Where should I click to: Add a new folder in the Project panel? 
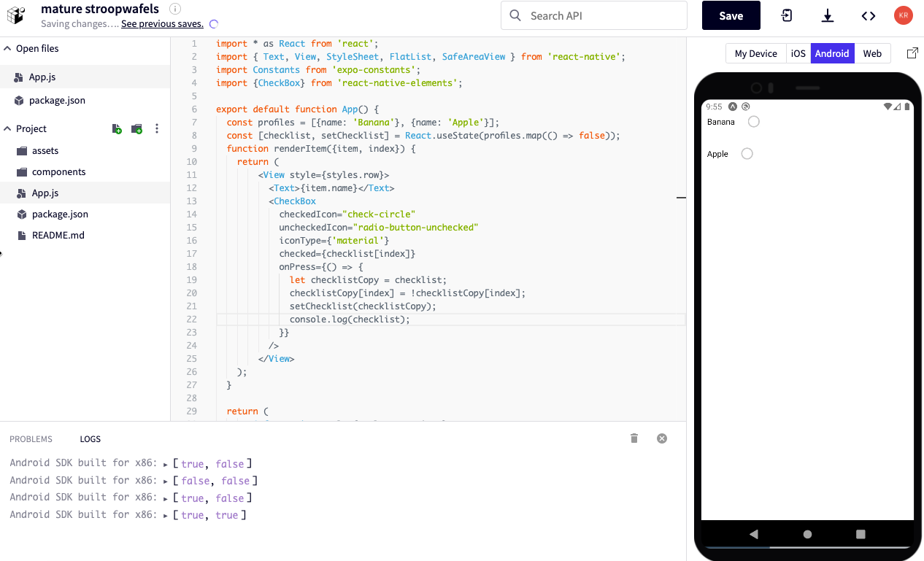pos(136,129)
